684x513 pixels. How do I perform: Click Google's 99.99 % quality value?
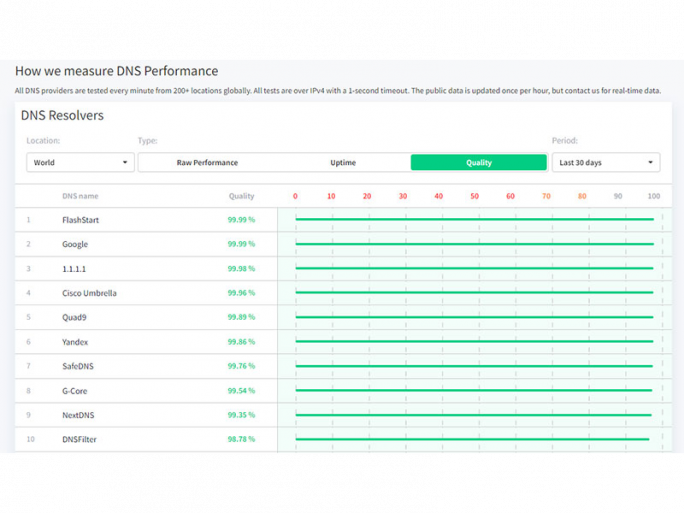pyautogui.click(x=241, y=244)
